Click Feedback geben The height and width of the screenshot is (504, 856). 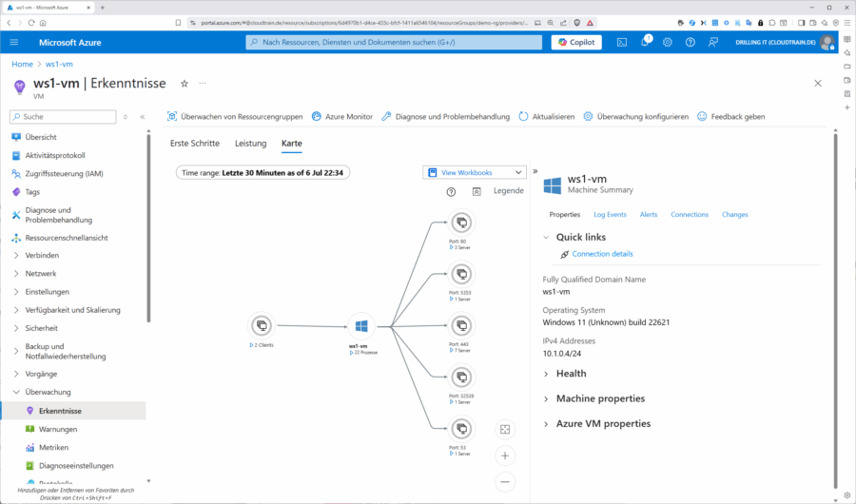click(x=731, y=116)
